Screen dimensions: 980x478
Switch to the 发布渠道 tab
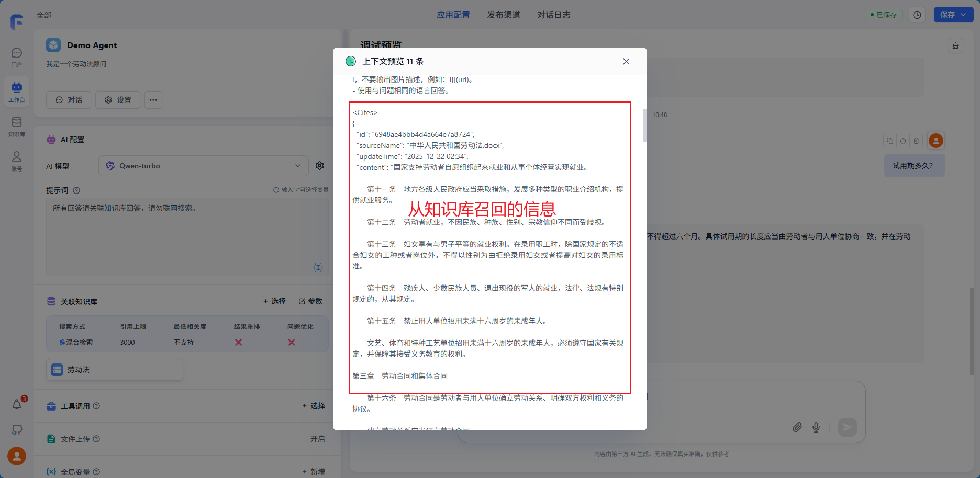[x=503, y=15]
